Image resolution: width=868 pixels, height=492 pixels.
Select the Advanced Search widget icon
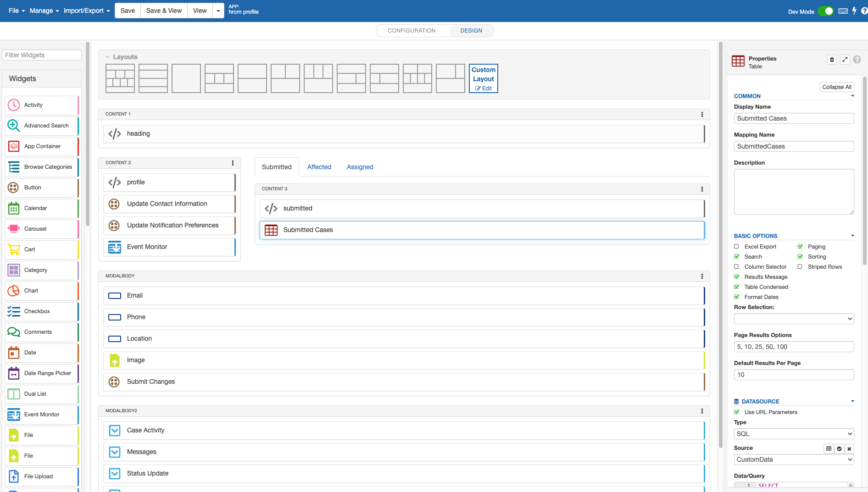tap(14, 126)
